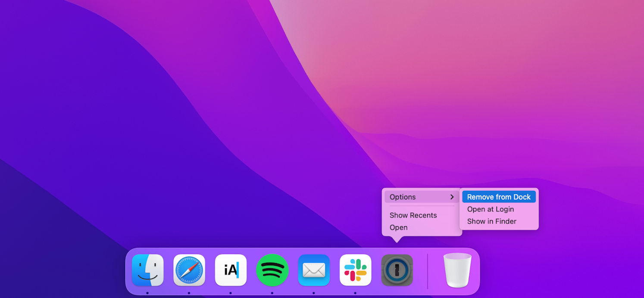This screenshot has height=298, width=644.
Task: Open the Trash
Action: click(457, 270)
